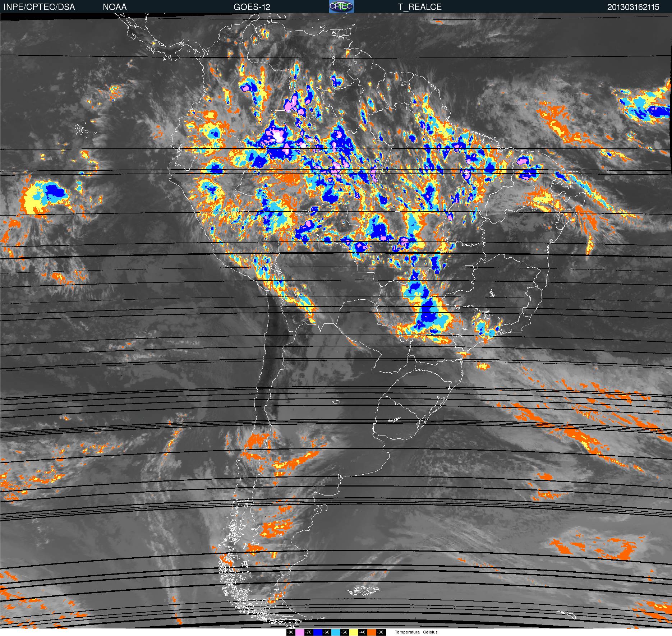The width and height of the screenshot is (672, 636).
Task: Click the -60 legend value
Action: tap(326, 632)
